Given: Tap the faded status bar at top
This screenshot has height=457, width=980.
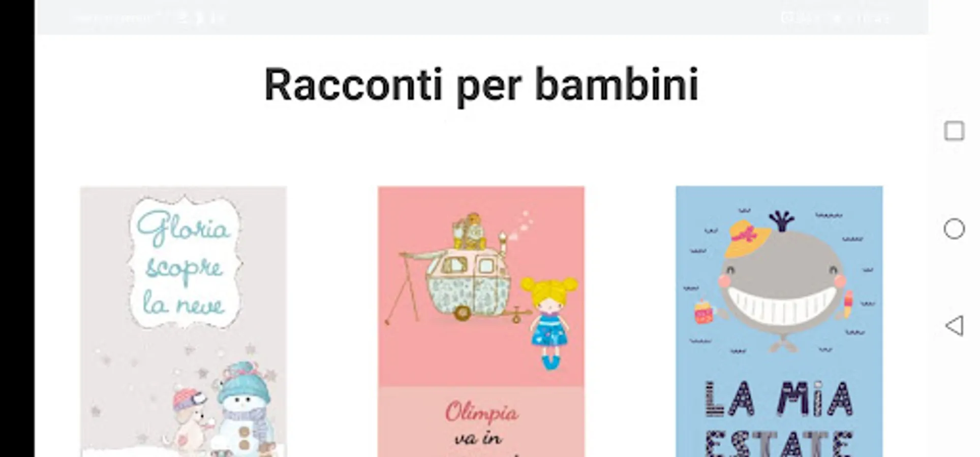Looking at the screenshot, I should point(483,17).
